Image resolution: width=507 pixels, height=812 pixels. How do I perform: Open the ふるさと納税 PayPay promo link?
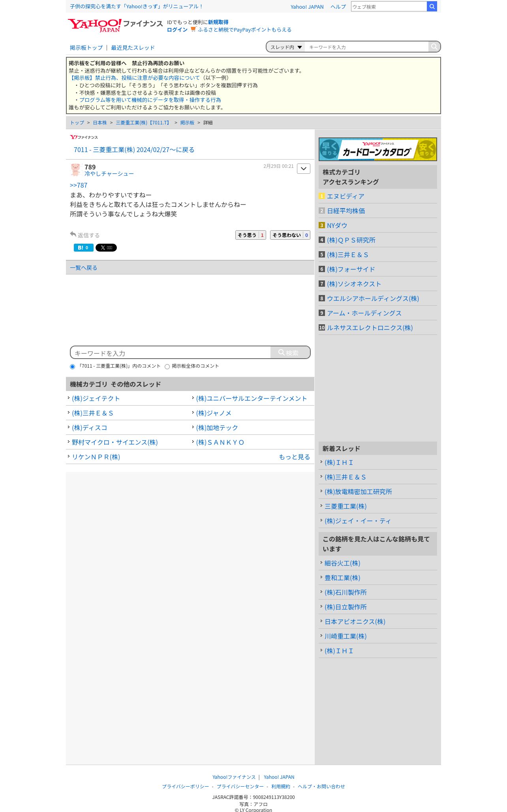tap(244, 30)
